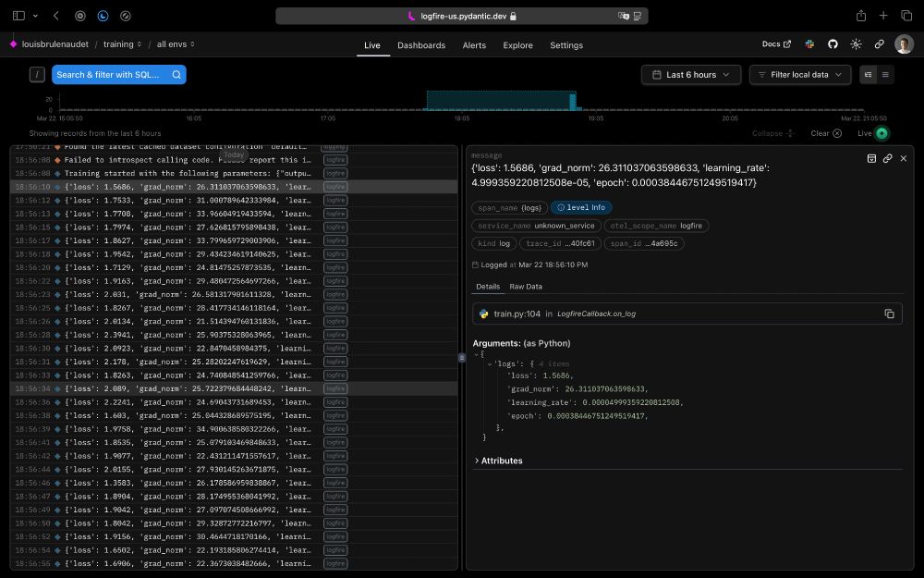Select the 18:56:12 log row with loss 1.7533
Viewport: 924px width, 578px height.
pos(234,201)
